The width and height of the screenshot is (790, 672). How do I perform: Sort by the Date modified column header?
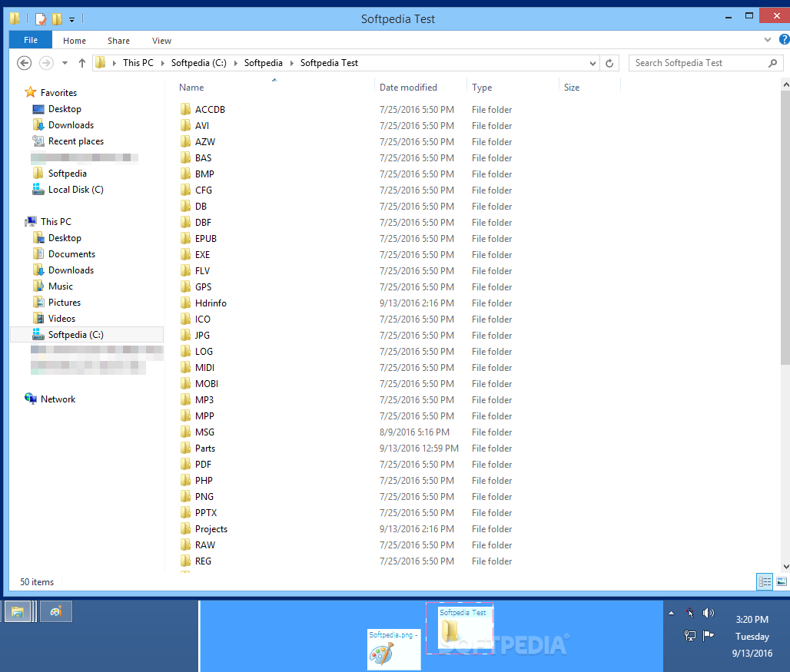408,88
